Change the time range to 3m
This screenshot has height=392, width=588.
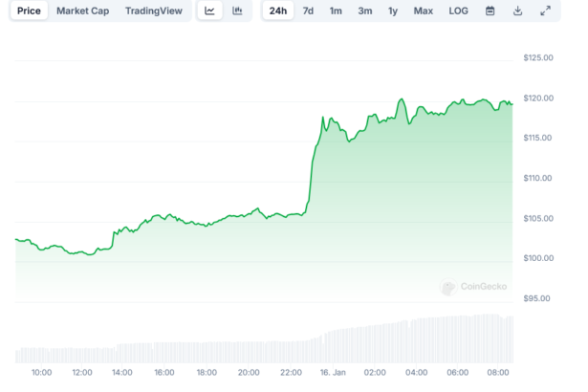[x=364, y=11]
